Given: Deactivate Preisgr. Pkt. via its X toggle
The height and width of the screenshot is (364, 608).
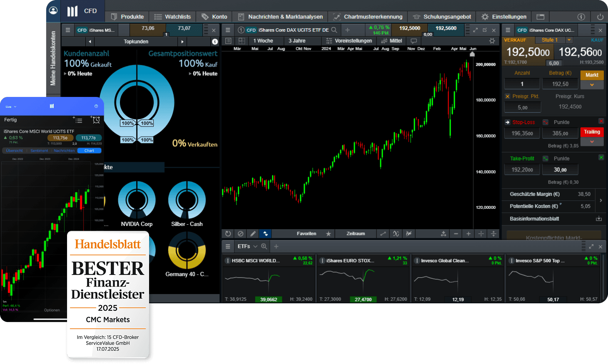Looking at the screenshot, I should [507, 96].
